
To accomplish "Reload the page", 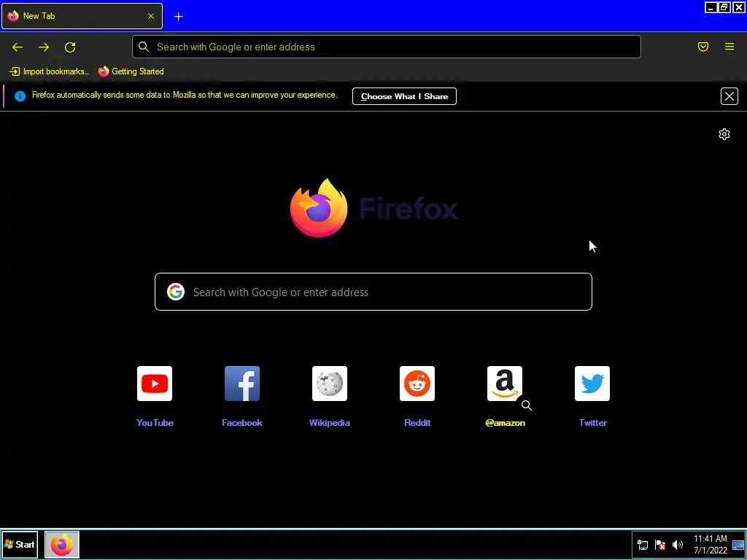I will click(x=70, y=47).
